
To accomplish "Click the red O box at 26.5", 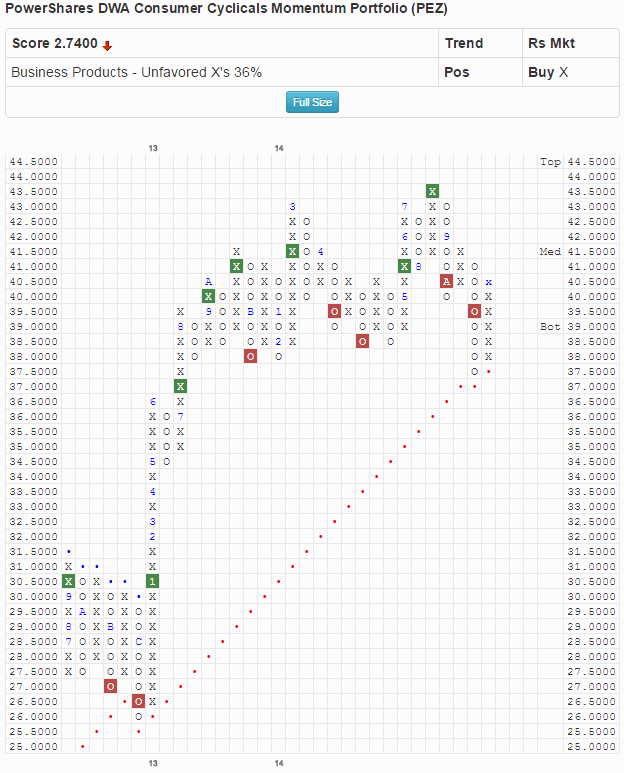I will [x=138, y=701].
